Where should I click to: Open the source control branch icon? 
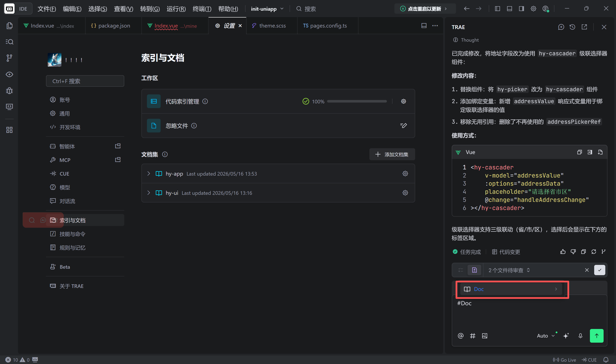tap(9, 58)
